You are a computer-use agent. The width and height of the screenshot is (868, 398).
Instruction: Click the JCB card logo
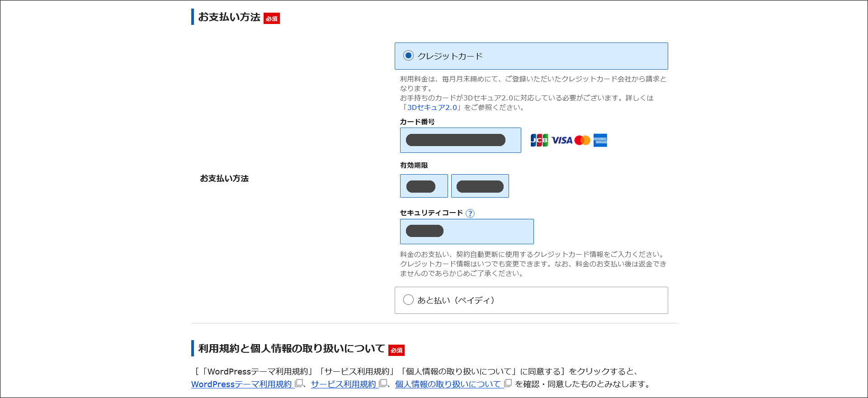(x=539, y=140)
